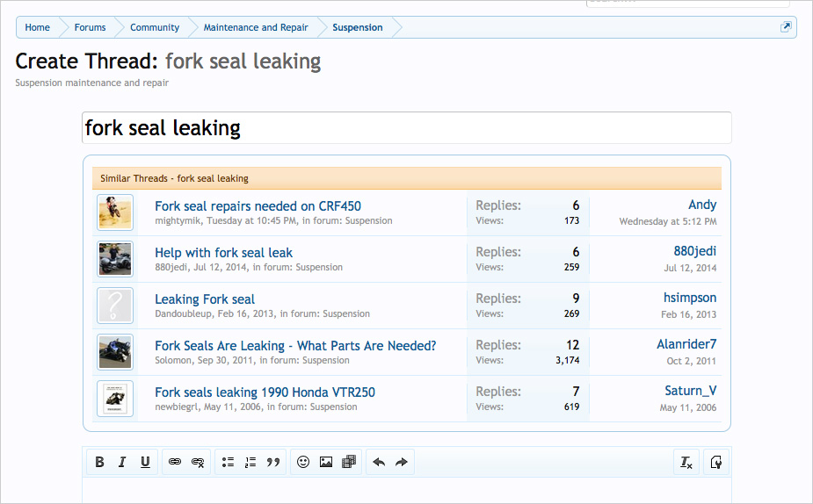Click the insert link icon

pos(175,462)
